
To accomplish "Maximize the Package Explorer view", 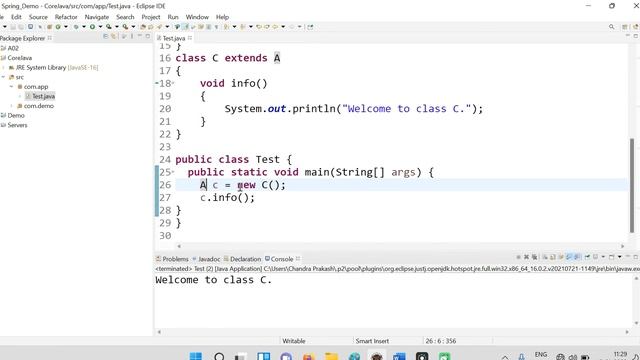I will 148,36.
